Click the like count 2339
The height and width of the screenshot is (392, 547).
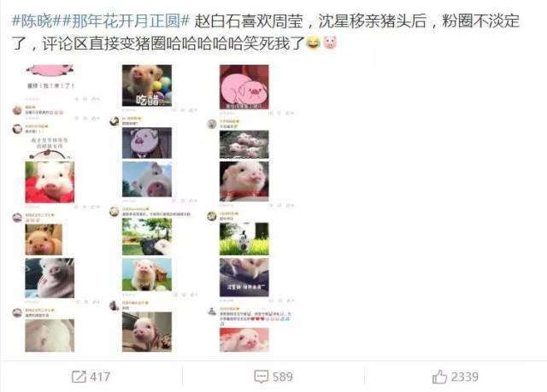[x=465, y=377]
